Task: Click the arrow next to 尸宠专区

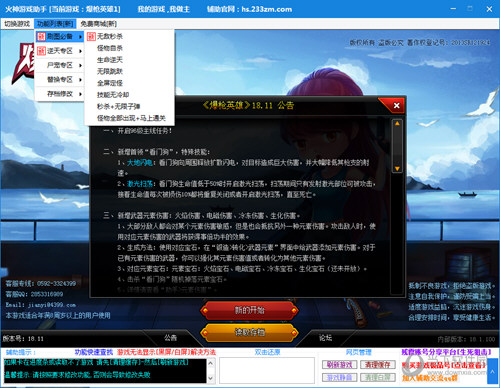Action: click(80, 65)
